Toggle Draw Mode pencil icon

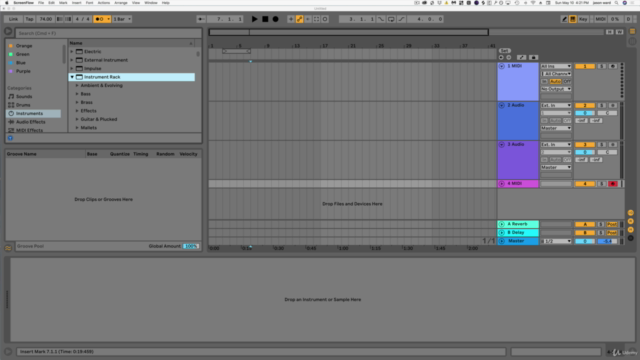pyautogui.click(x=564, y=19)
